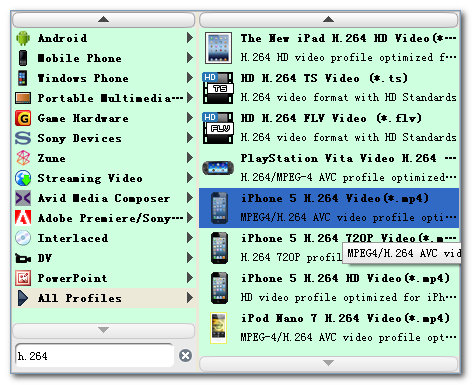Clear the h.264 search with the X button
Viewport: 472px width, 385px height.
coord(185,356)
